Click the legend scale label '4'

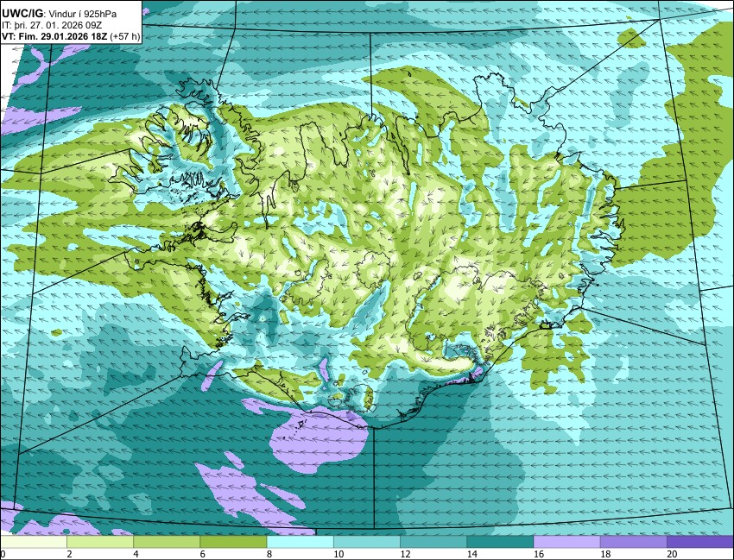136,554
